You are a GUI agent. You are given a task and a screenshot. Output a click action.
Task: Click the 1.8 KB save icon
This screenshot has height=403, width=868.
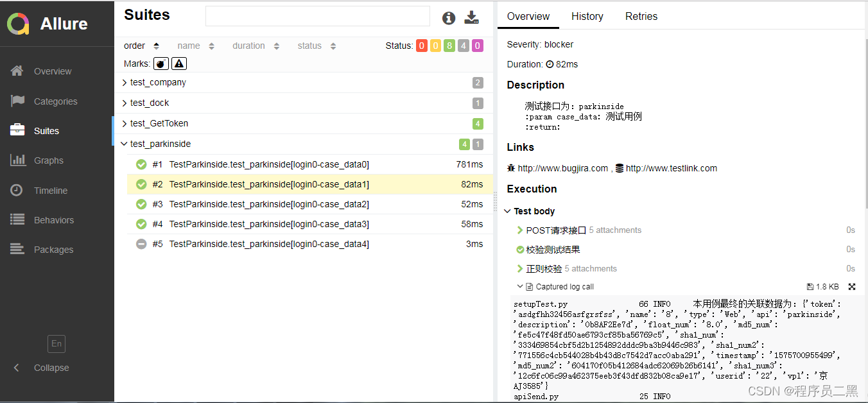[x=811, y=287]
